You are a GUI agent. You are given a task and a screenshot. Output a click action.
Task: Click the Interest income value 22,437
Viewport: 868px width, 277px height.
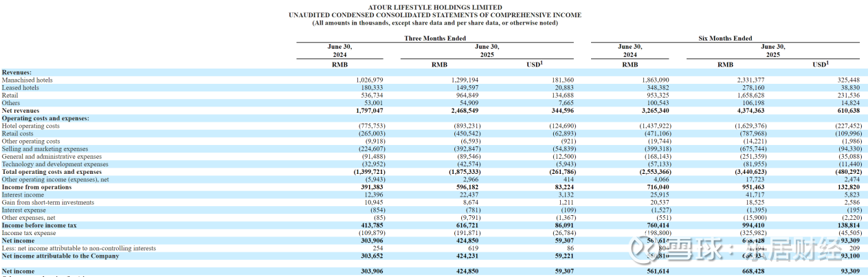pos(469,195)
